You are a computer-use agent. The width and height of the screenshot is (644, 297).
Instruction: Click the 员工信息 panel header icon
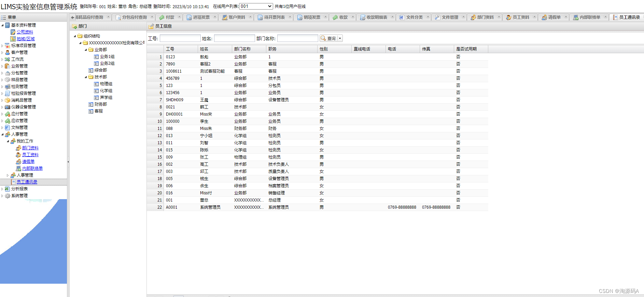[151, 26]
